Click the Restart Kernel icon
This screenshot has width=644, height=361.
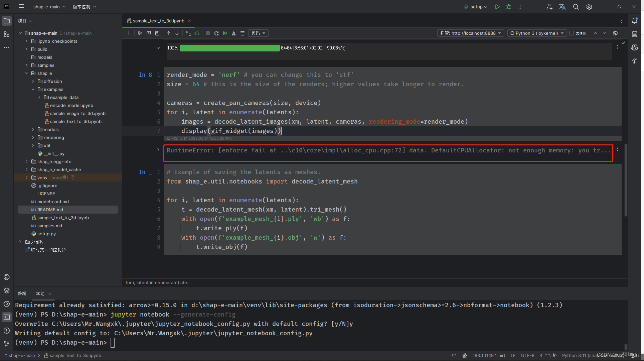click(216, 33)
